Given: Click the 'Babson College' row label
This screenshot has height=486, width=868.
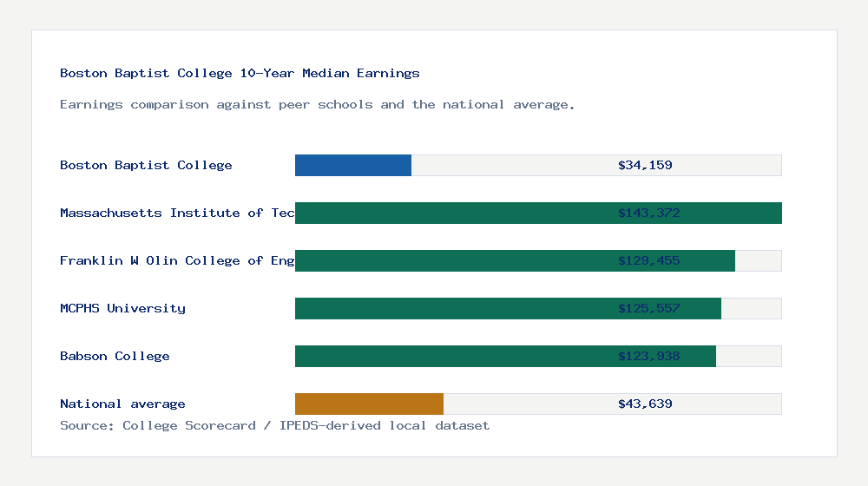Looking at the screenshot, I should (x=115, y=356).
